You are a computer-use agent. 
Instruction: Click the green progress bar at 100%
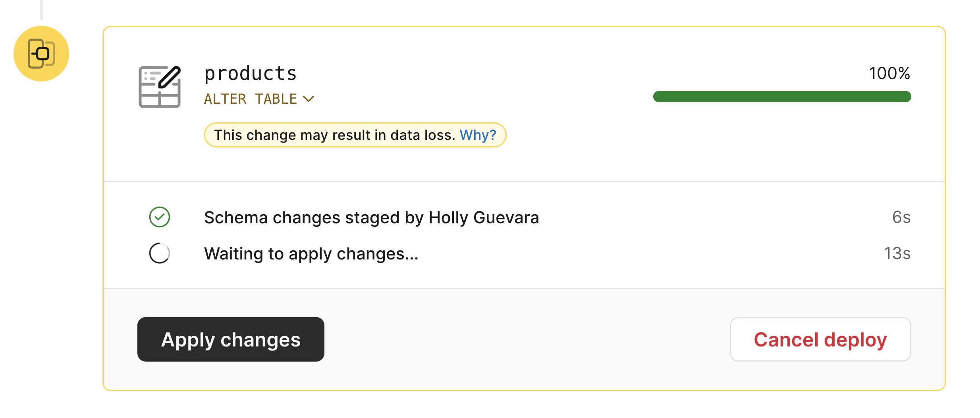782,97
